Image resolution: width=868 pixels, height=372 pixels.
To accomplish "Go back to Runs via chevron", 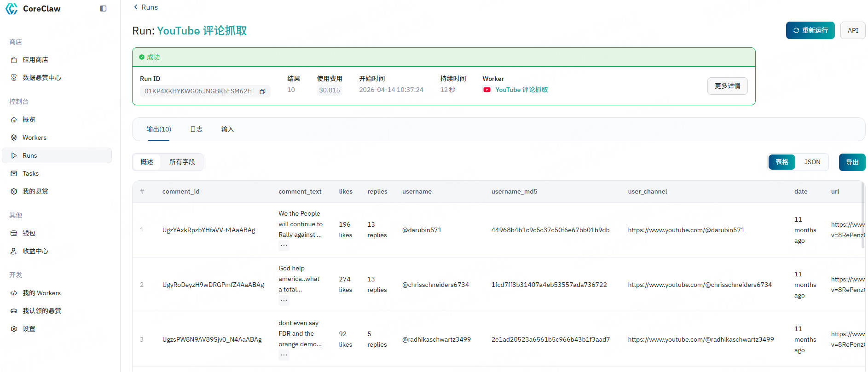I will tap(136, 7).
